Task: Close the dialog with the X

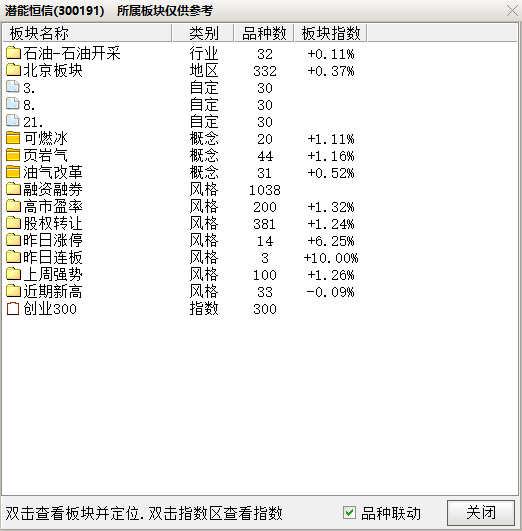Action: tap(512, 10)
